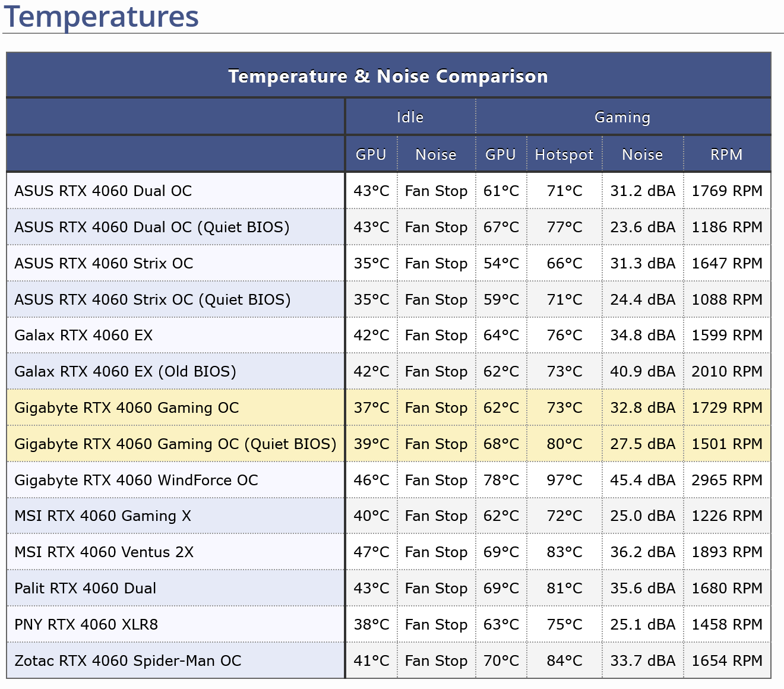Image resolution: width=784 pixels, height=689 pixels.
Task: Click the 35.6 dBA noise cell
Action: (643, 588)
